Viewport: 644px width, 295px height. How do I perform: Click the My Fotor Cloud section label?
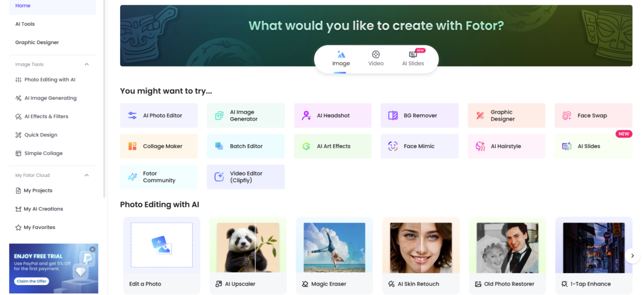click(32, 176)
